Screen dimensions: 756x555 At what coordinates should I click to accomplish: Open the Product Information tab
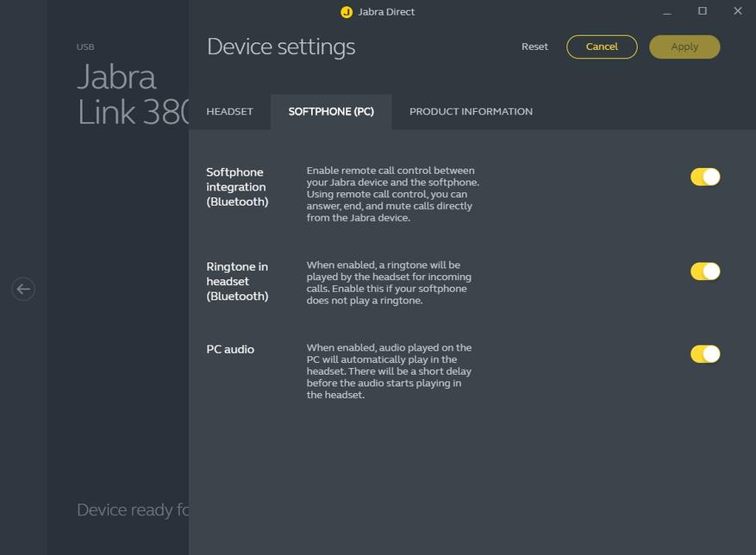471,112
